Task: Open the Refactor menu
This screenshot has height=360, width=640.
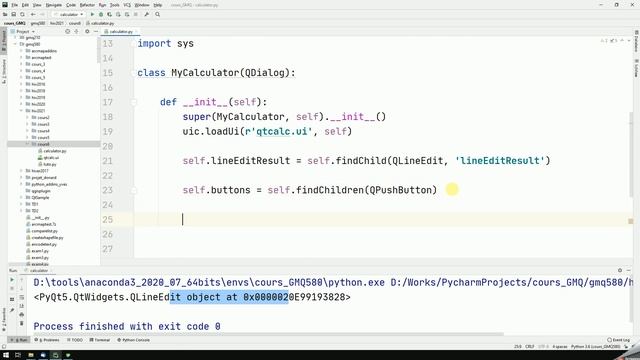Action: pos(87,5)
